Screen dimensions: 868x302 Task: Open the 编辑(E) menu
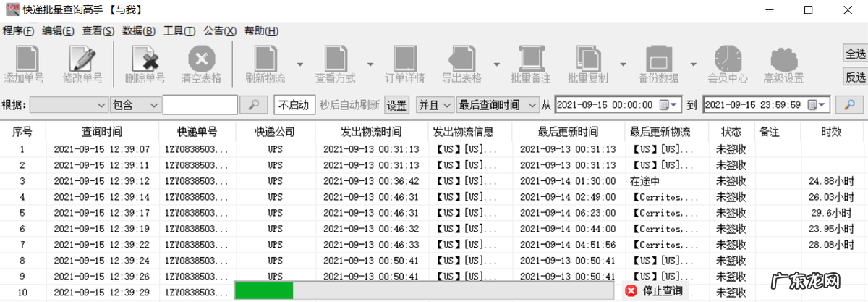point(58,30)
